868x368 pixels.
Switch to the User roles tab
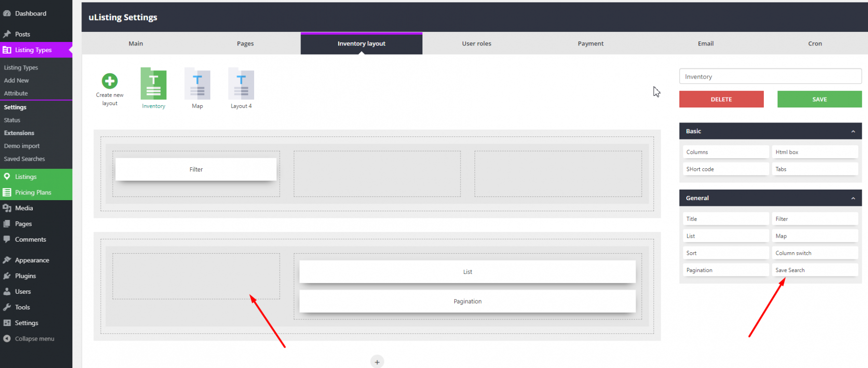(x=476, y=43)
